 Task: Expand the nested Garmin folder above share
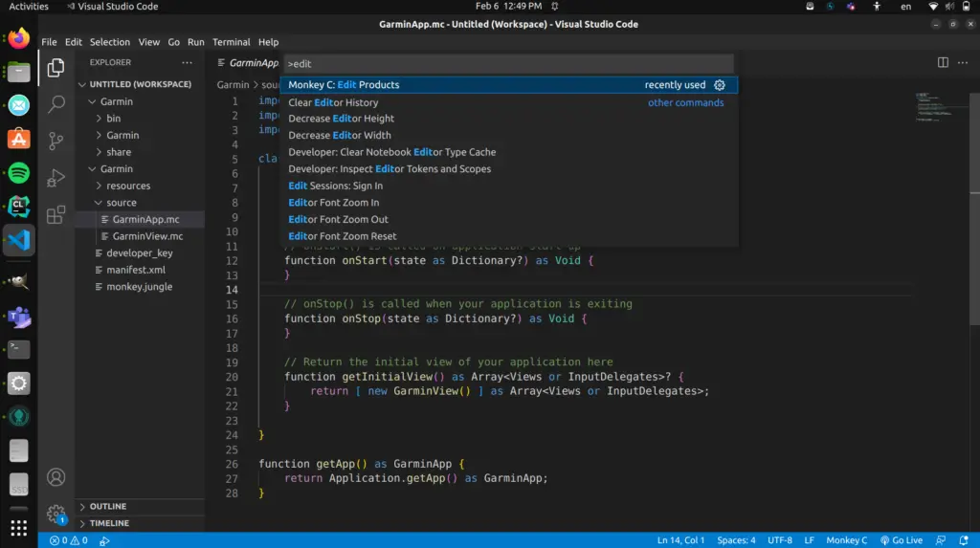tap(140, 135)
